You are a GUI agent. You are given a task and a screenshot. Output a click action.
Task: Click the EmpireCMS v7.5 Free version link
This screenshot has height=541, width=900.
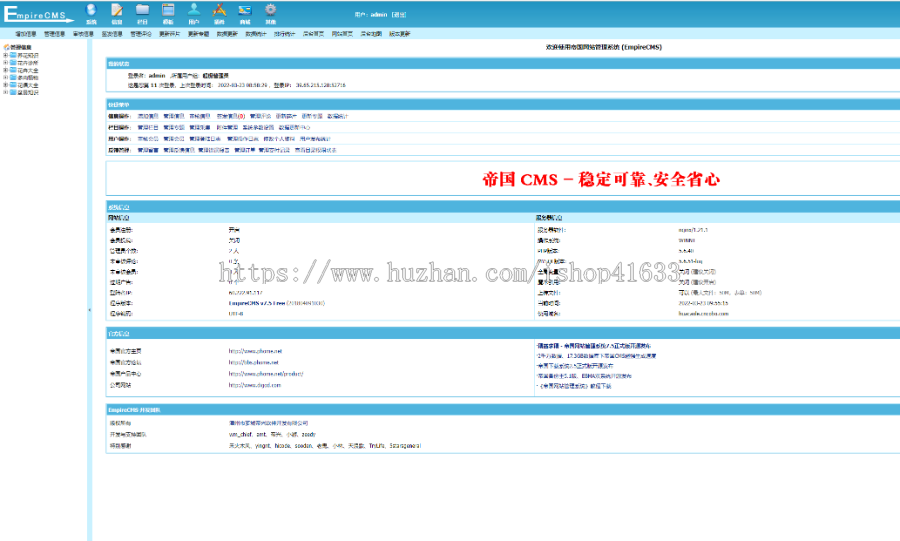click(x=257, y=303)
